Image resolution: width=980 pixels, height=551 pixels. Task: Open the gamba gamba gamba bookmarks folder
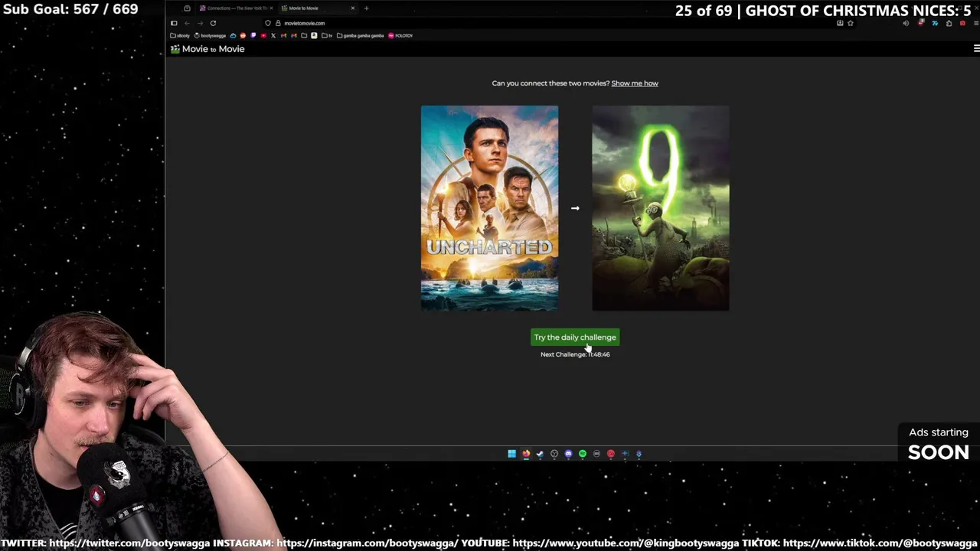(361, 36)
